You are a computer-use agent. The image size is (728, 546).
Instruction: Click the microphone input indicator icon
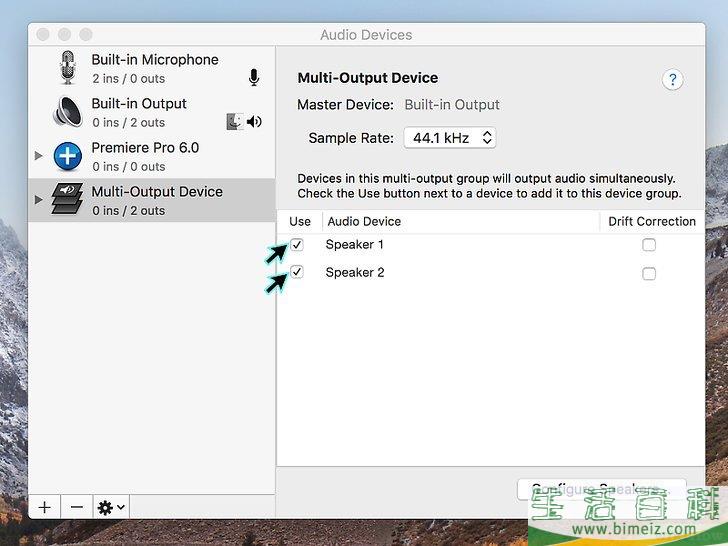(x=254, y=78)
